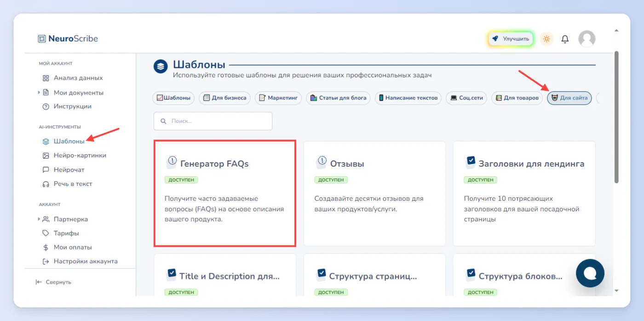Screen dimensions: 644x321
Task: Toggle the sun theme switch icon
Action: tap(546, 39)
